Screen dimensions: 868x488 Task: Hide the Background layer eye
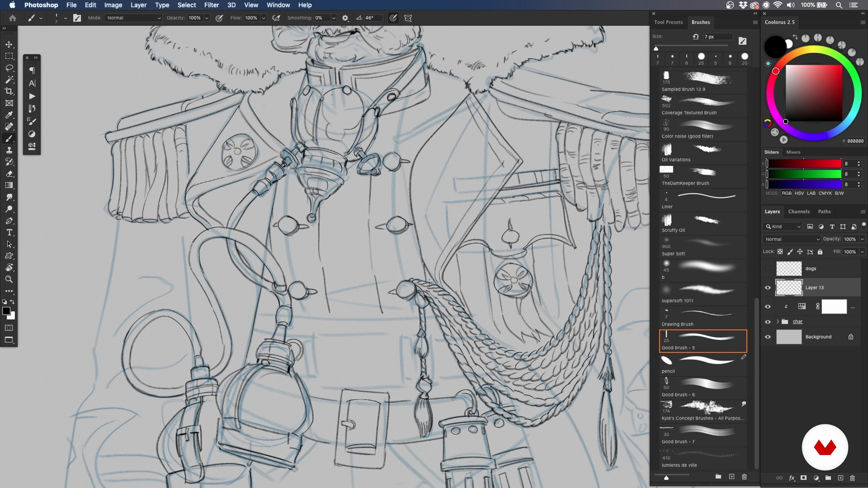click(768, 337)
